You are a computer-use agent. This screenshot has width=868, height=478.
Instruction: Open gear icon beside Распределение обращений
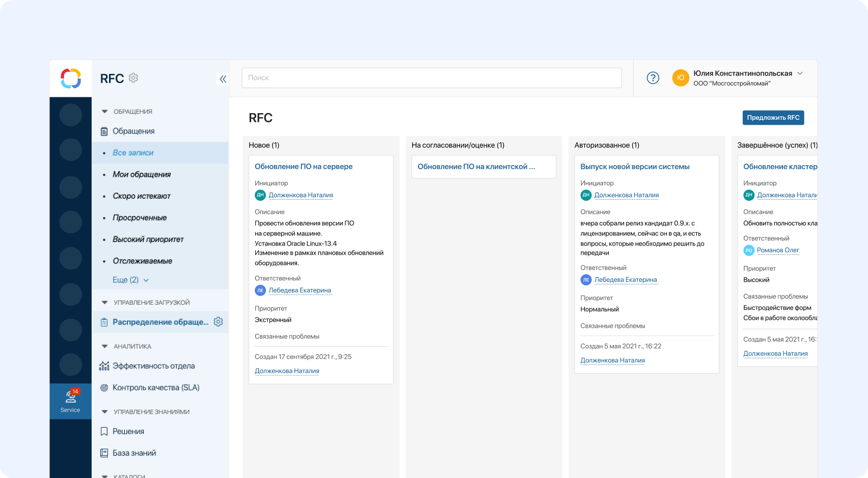[x=219, y=322]
